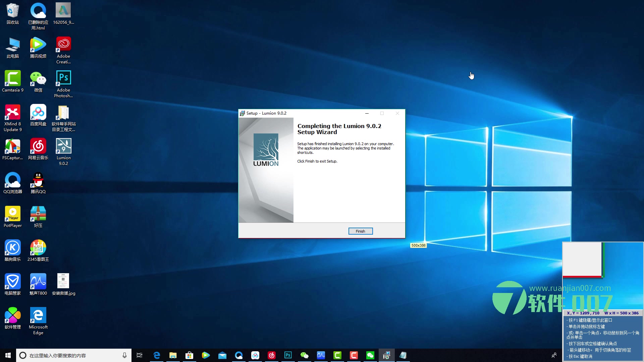Viewport: 644px width, 362px height.
Task: Open the 腾讯QQ penguin desktop icon
Action: 38,181
